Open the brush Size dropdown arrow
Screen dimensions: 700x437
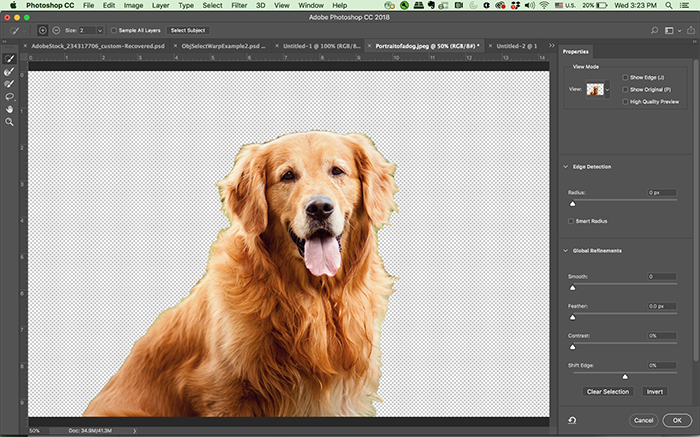100,30
